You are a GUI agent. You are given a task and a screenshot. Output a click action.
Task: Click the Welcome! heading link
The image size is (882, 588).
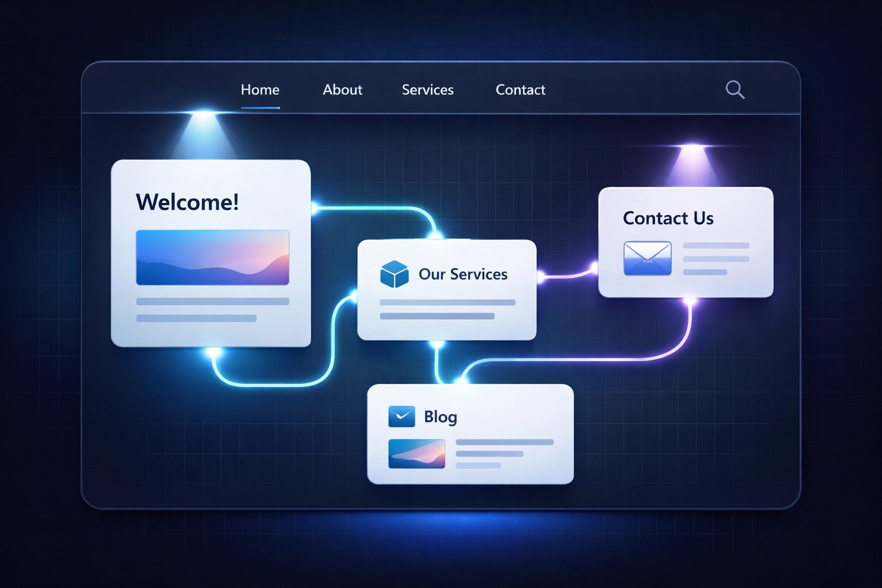coord(187,202)
